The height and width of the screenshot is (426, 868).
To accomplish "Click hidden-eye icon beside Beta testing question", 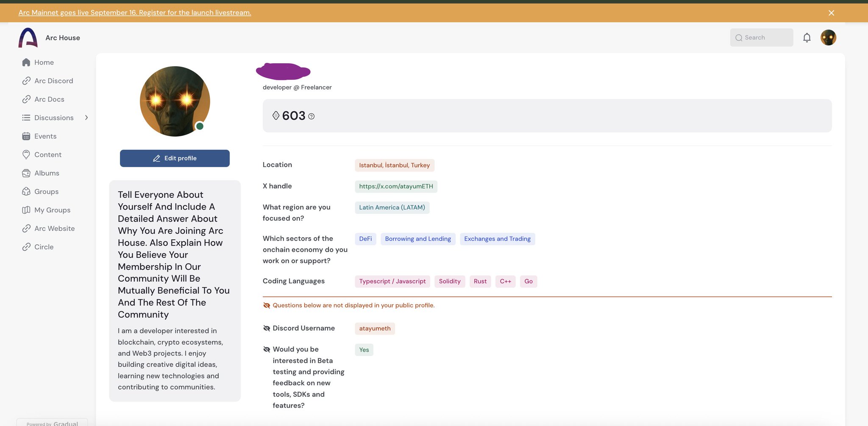I will point(267,350).
